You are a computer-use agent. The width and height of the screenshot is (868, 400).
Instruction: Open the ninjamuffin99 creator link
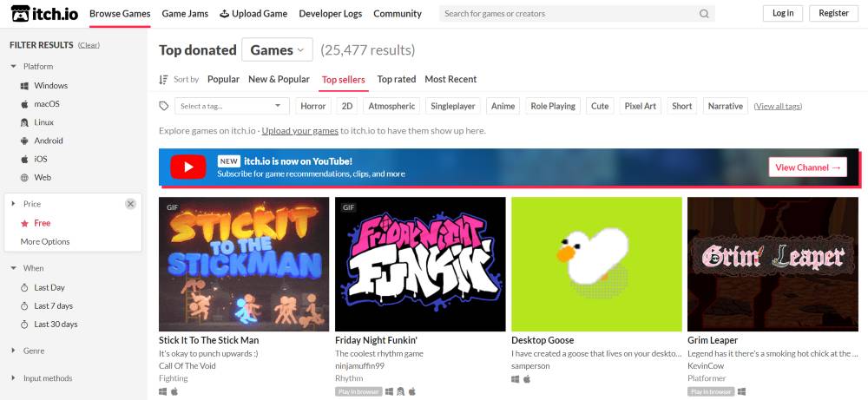pos(359,365)
